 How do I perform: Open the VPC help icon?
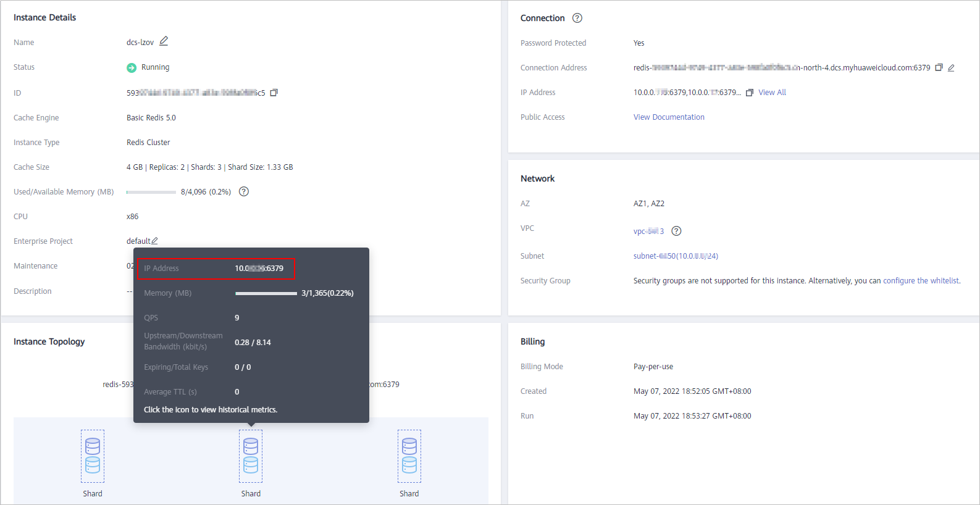coord(677,231)
